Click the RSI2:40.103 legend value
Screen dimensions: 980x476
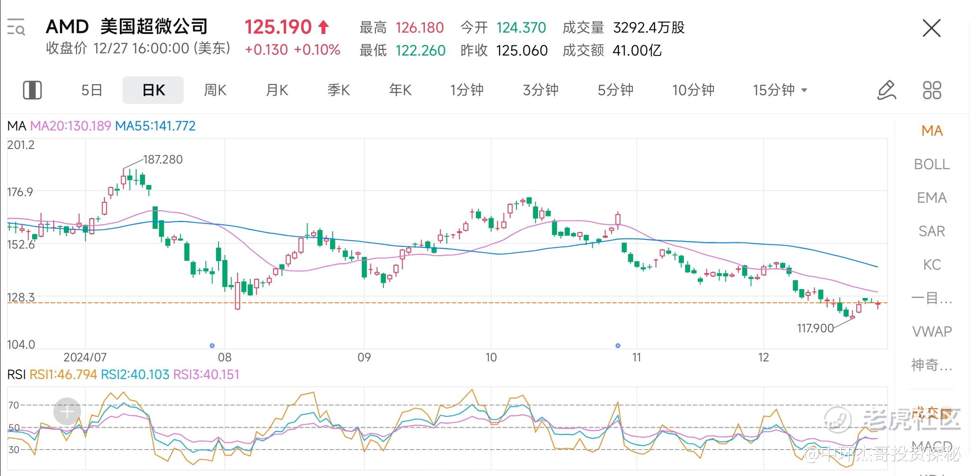coord(135,375)
